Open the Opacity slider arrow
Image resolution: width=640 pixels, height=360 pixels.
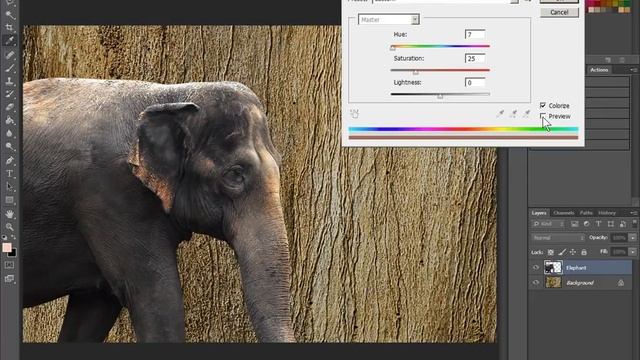coord(633,238)
